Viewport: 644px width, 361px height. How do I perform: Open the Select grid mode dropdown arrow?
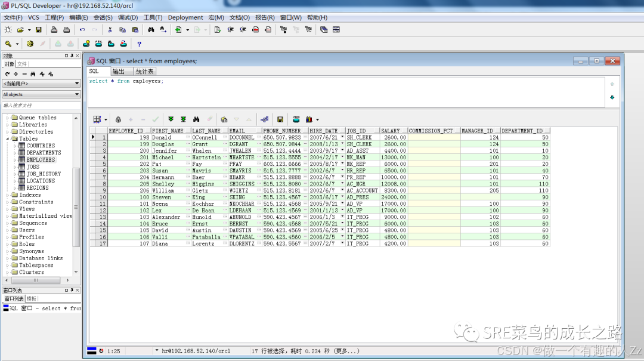coord(106,120)
